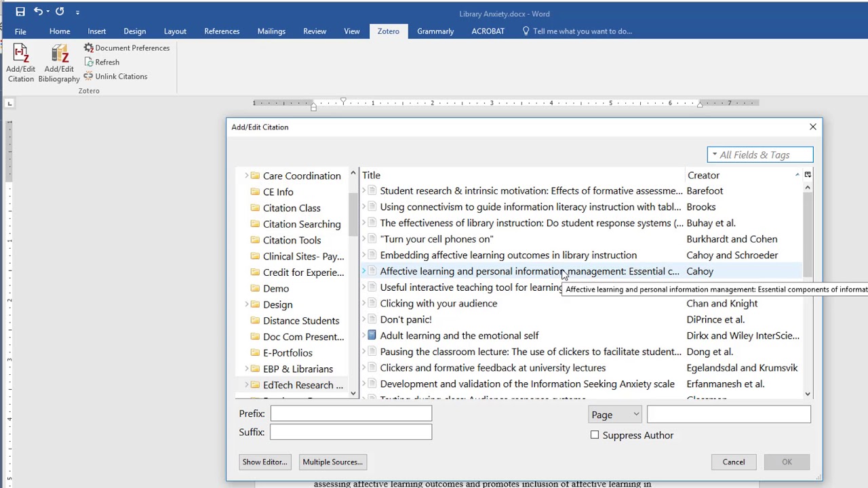Click the collections pane scrollbar down arrow
Viewport: 868px width, 488px height.
pos(353,393)
